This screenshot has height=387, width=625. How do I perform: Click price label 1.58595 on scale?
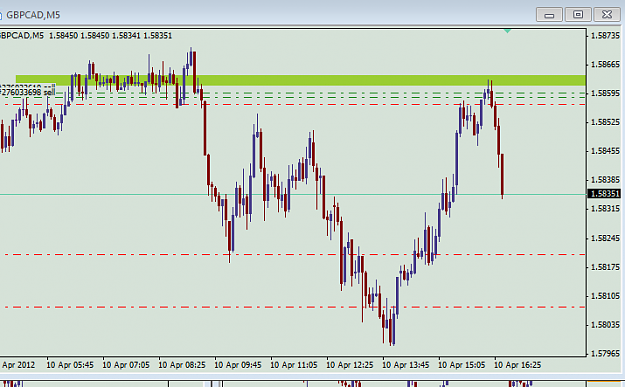pyautogui.click(x=605, y=93)
